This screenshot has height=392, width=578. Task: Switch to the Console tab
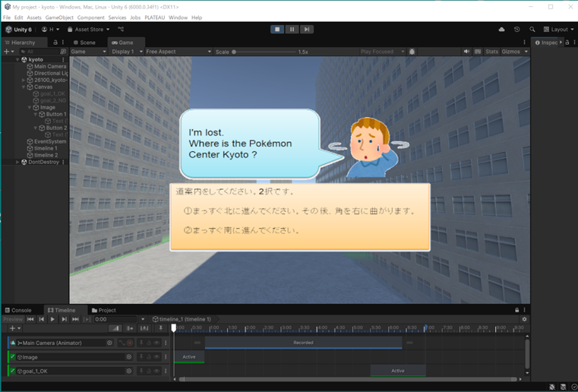pos(18,310)
